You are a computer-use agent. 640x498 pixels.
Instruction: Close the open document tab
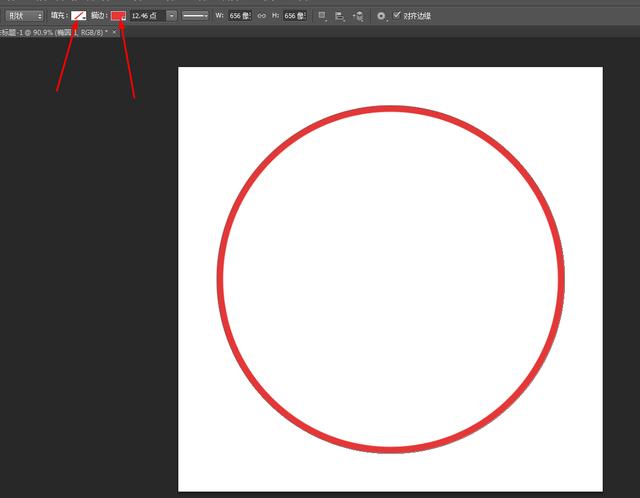[x=114, y=32]
